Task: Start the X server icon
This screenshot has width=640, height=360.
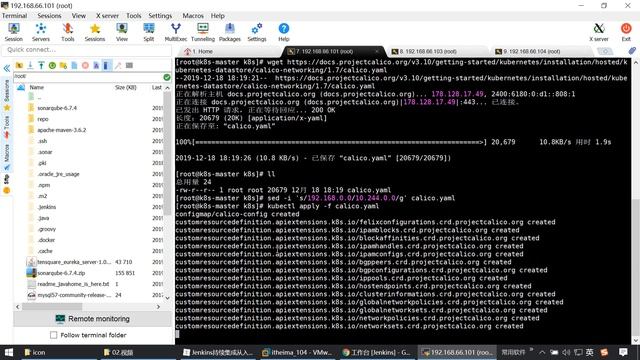Action: click(x=599, y=32)
